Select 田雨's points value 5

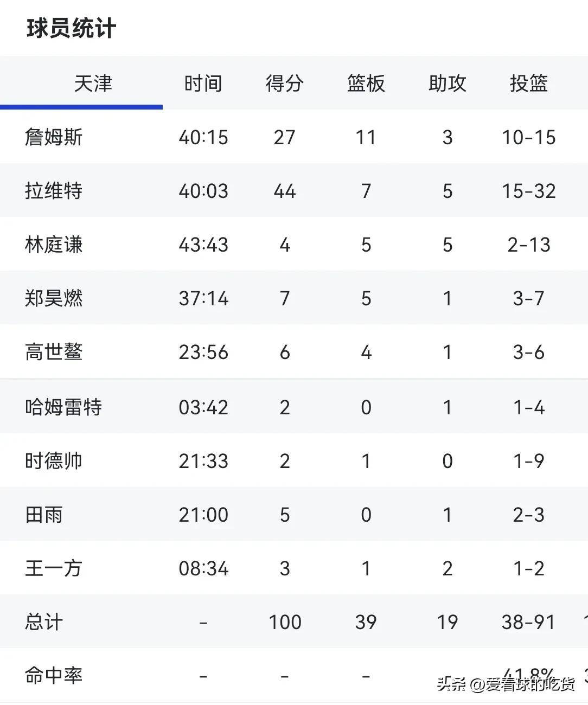coord(284,515)
